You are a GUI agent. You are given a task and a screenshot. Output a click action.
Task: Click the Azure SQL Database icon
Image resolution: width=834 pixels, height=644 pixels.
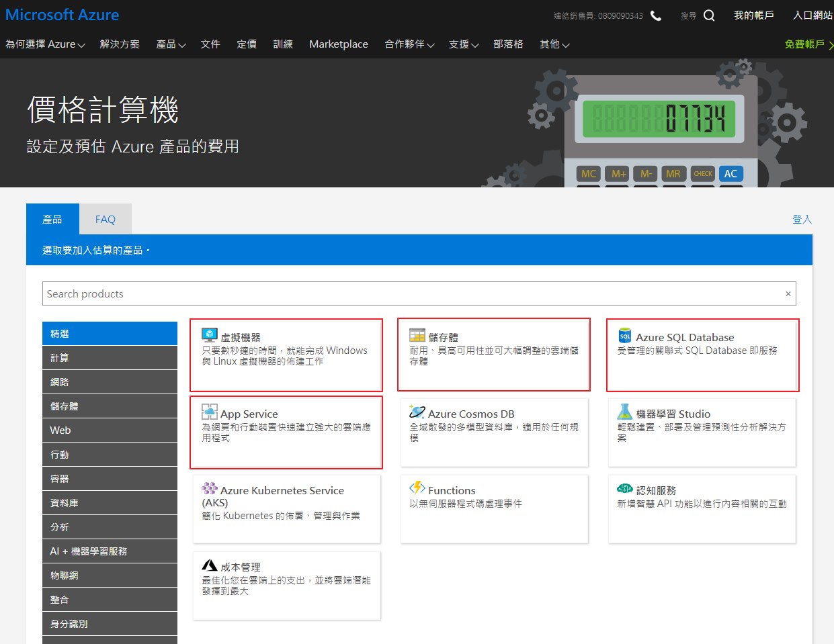point(625,335)
